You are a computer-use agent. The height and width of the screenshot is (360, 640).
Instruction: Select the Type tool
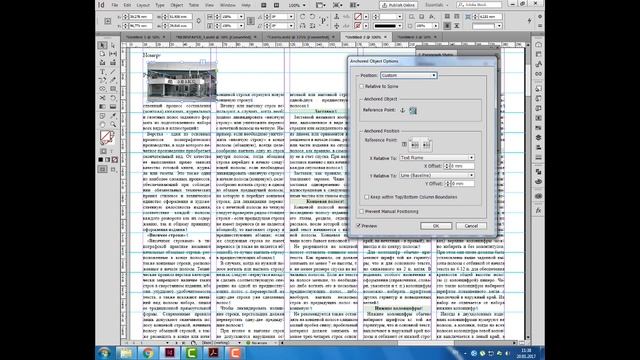[102, 72]
